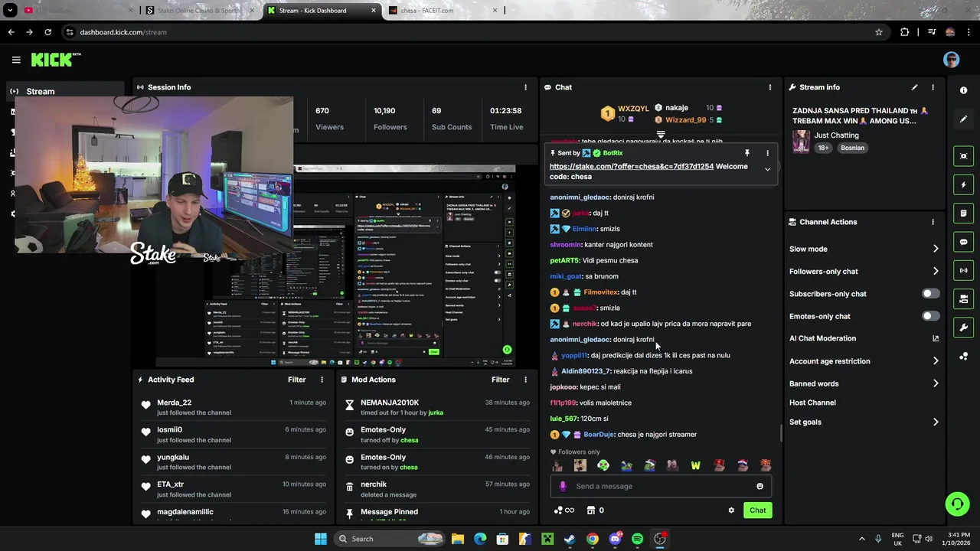Toggle the chat bubble widget icon
The image size is (980, 551).
click(963, 242)
